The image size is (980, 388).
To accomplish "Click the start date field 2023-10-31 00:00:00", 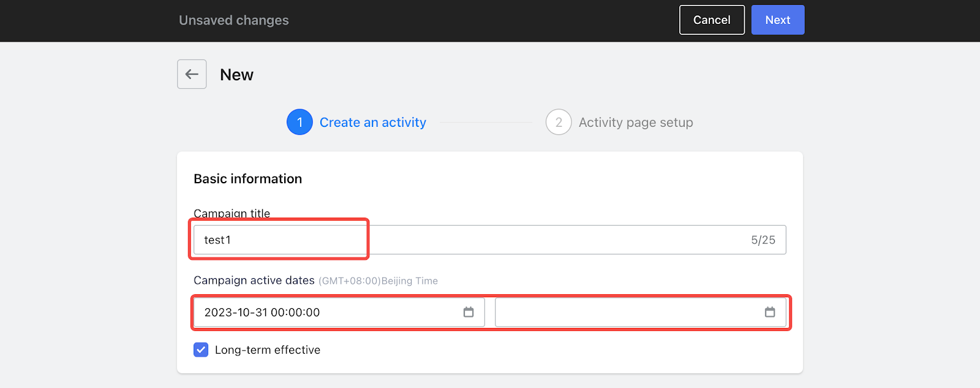I will tap(339, 312).
